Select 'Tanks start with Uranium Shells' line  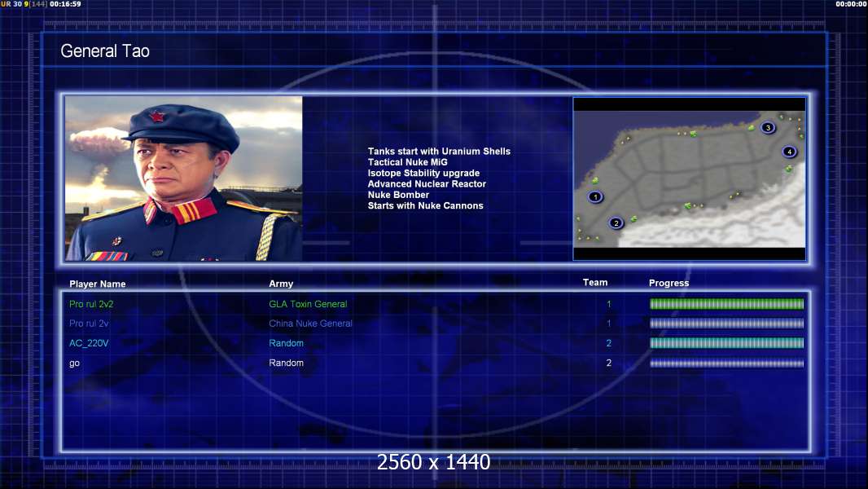[439, 152]
